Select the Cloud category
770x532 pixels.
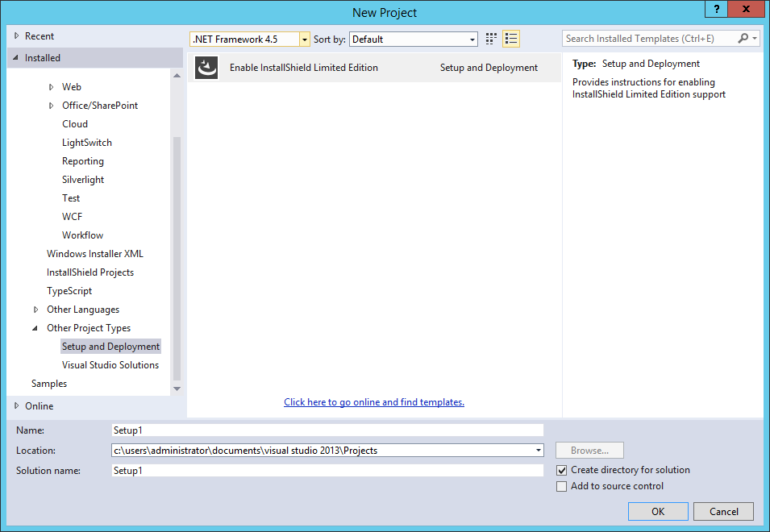point(75,124)
